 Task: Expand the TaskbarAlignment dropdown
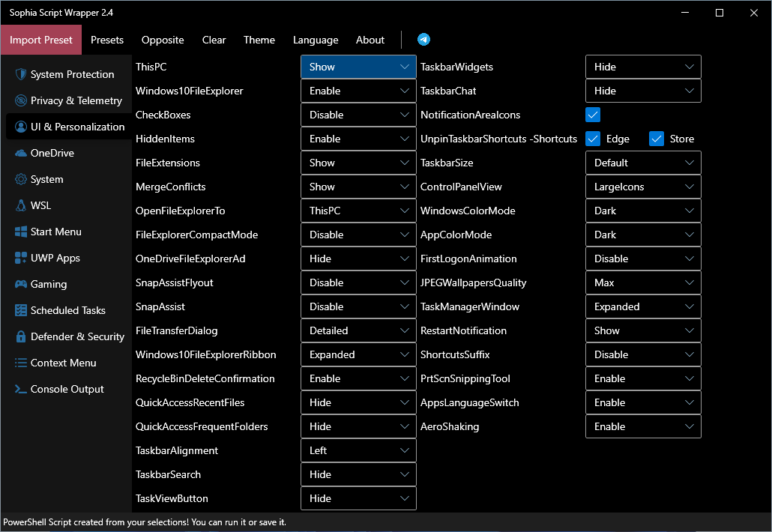pos(358,451)
